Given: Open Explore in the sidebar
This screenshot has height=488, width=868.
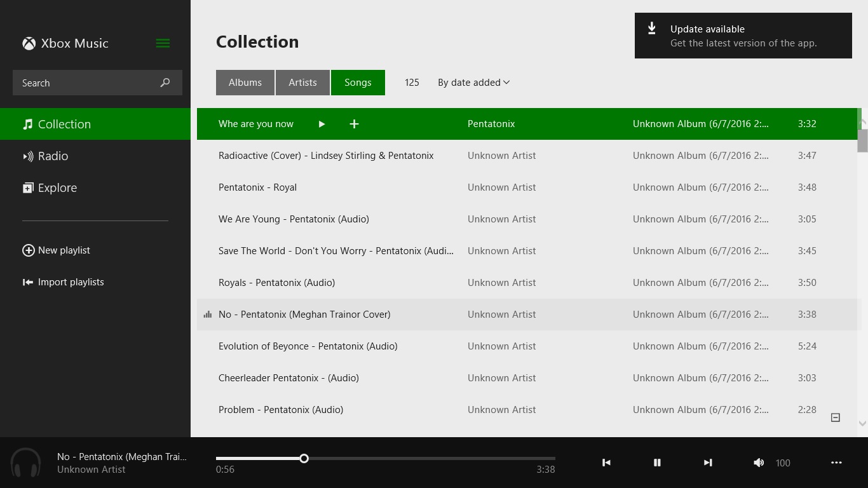Looking at the screenshot, I should 95,187.
